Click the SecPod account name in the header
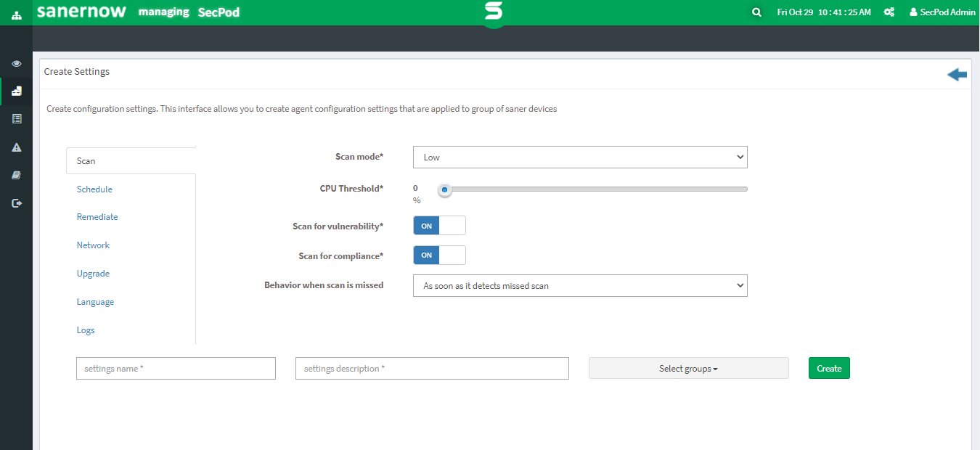This screenshot has height=450, width=980. (x=219, y=12)
